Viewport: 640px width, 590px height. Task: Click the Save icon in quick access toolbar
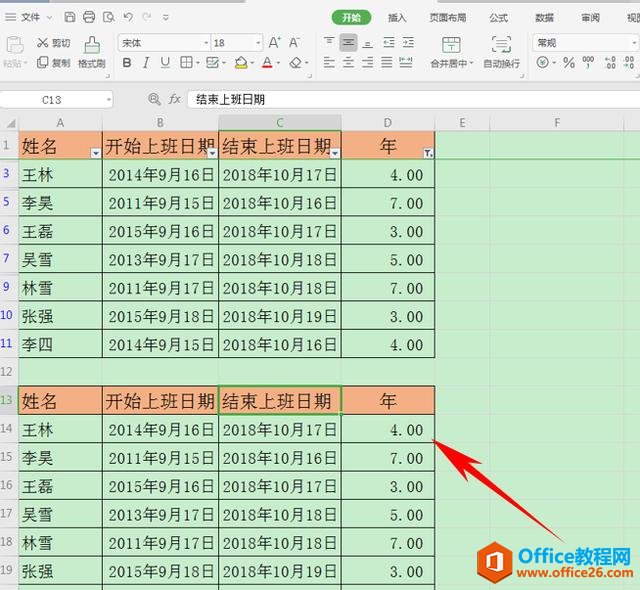70,17
